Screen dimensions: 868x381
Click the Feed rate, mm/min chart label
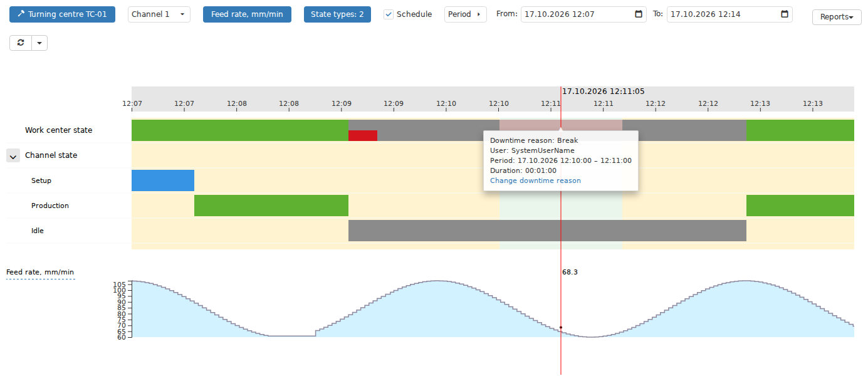pos(40,272)
